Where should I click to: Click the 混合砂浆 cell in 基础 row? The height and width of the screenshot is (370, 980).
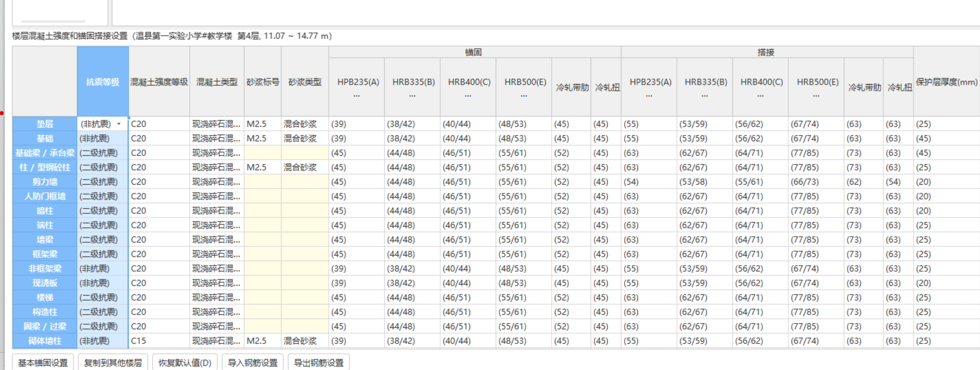305,138
